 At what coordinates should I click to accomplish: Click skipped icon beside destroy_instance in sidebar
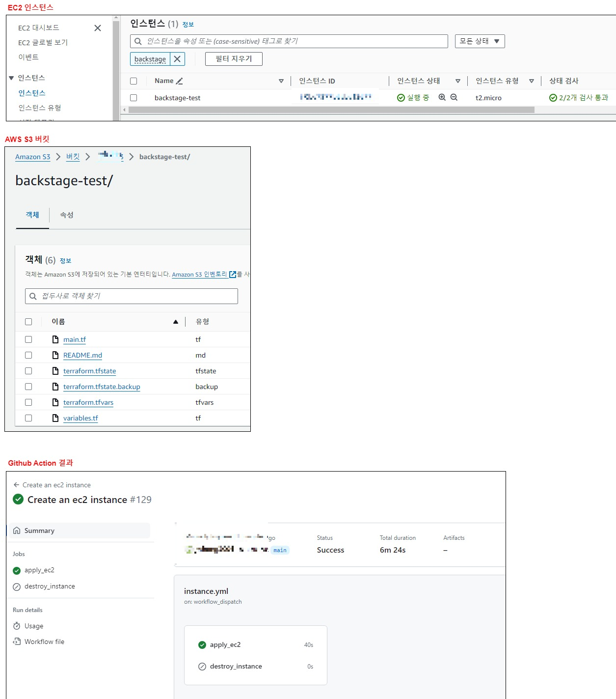[x=17, y=587]
